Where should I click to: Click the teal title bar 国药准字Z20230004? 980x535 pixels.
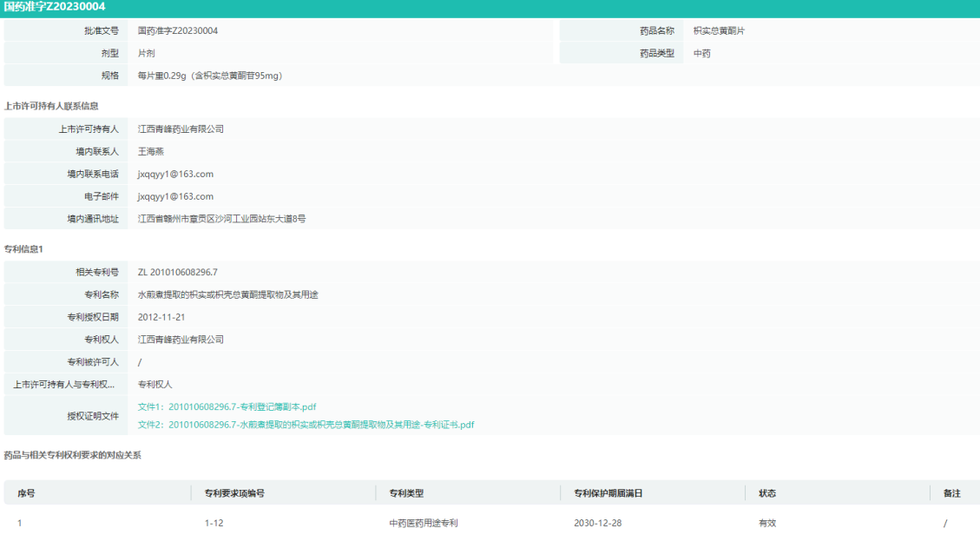click(x=56, y=7)
